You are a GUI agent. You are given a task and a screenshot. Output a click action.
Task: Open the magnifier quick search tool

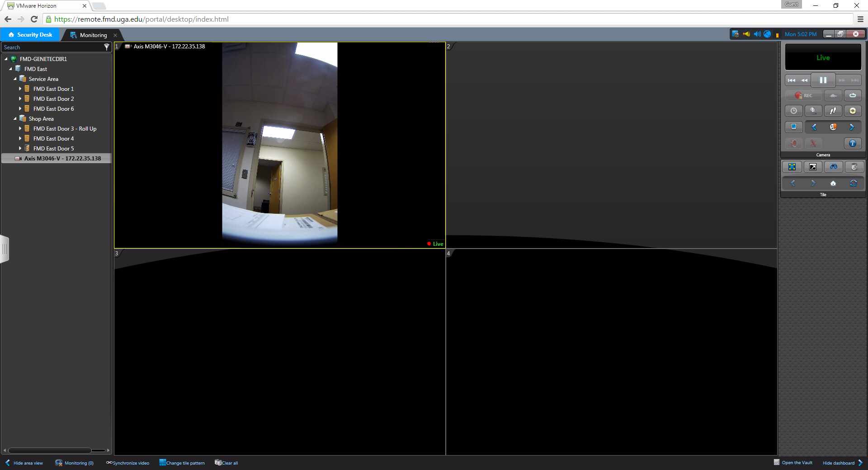813,111
